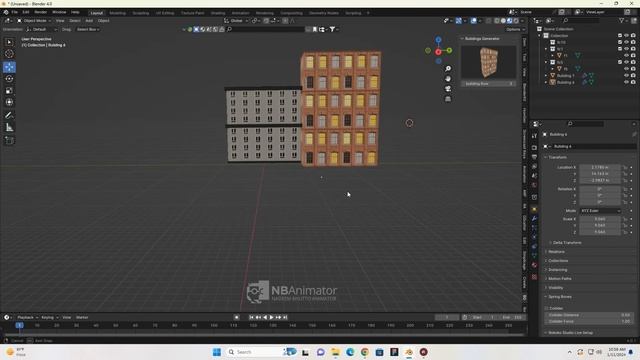Open the Tool properties tab
640x360 pixels.
pyautogui.click(x=534, y=136)
